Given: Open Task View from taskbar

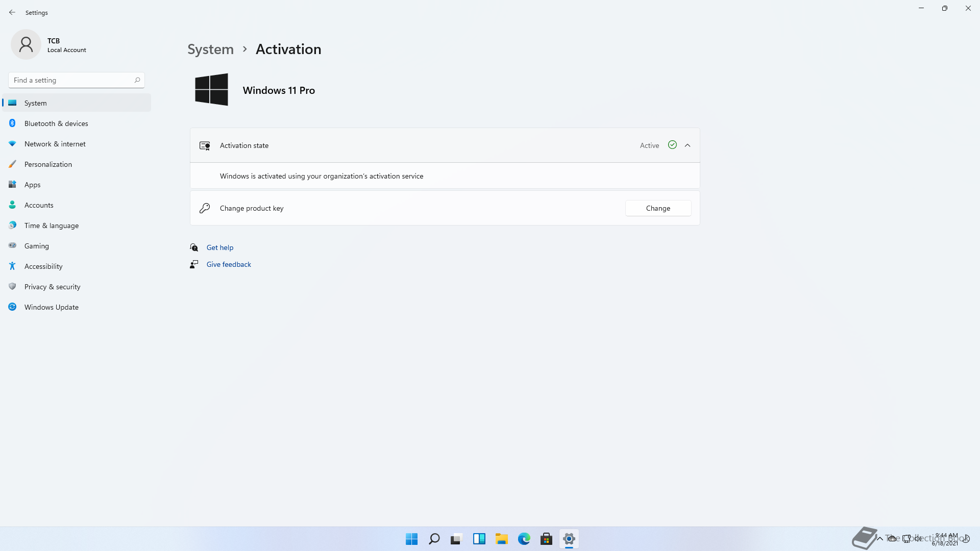Looking at the screenshot, I should tap(456, 539).
